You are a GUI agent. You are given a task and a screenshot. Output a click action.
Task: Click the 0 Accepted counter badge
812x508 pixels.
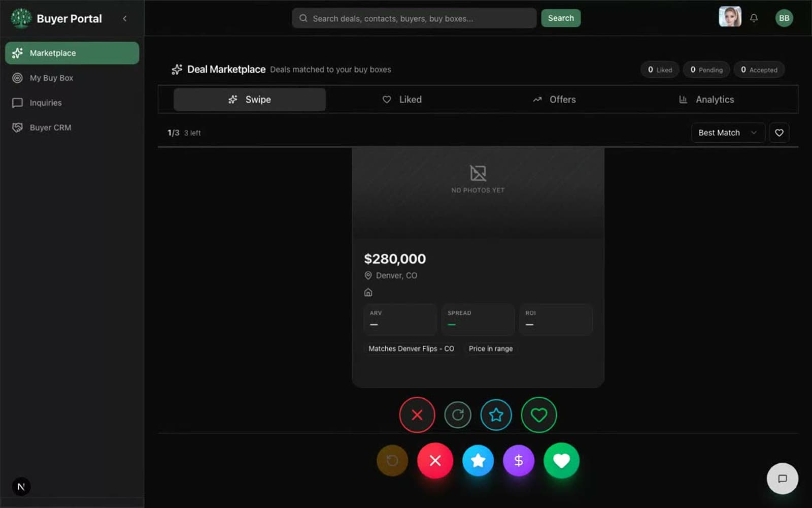(x=759, y=70)
